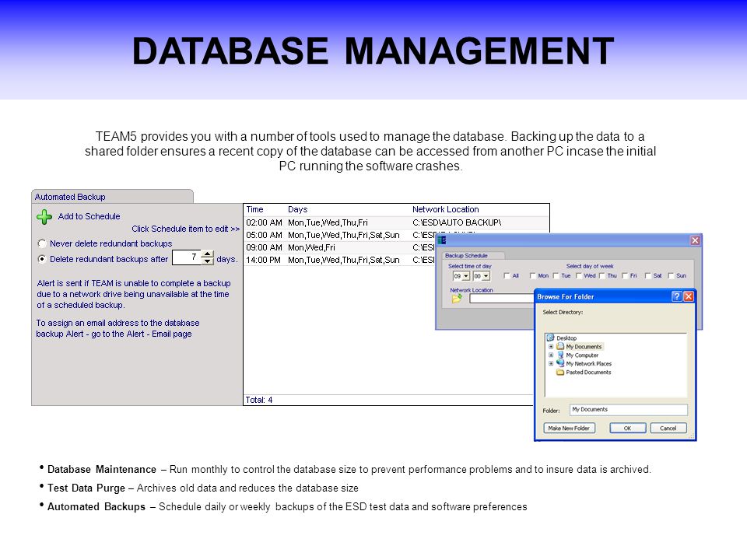Close the Backup Schedule window

pos(695,240)
